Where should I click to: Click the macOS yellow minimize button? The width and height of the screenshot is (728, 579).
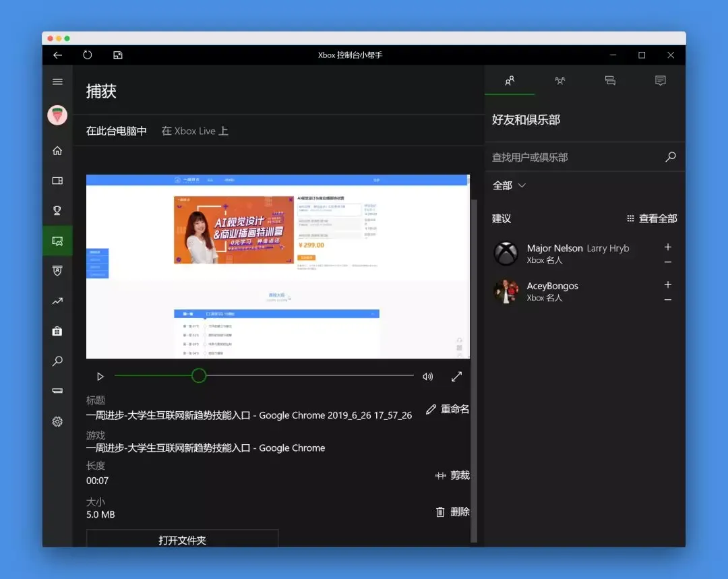(59, 38)
